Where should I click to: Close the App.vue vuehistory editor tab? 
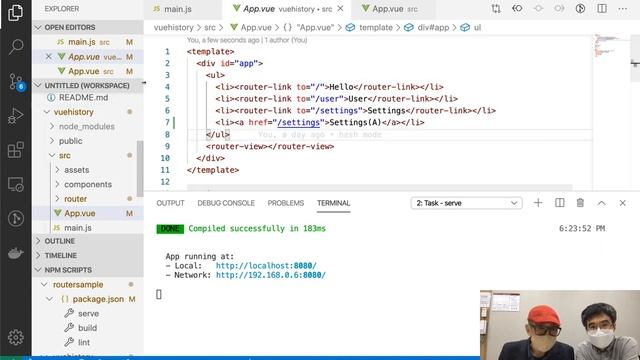[x=340, y=9]
